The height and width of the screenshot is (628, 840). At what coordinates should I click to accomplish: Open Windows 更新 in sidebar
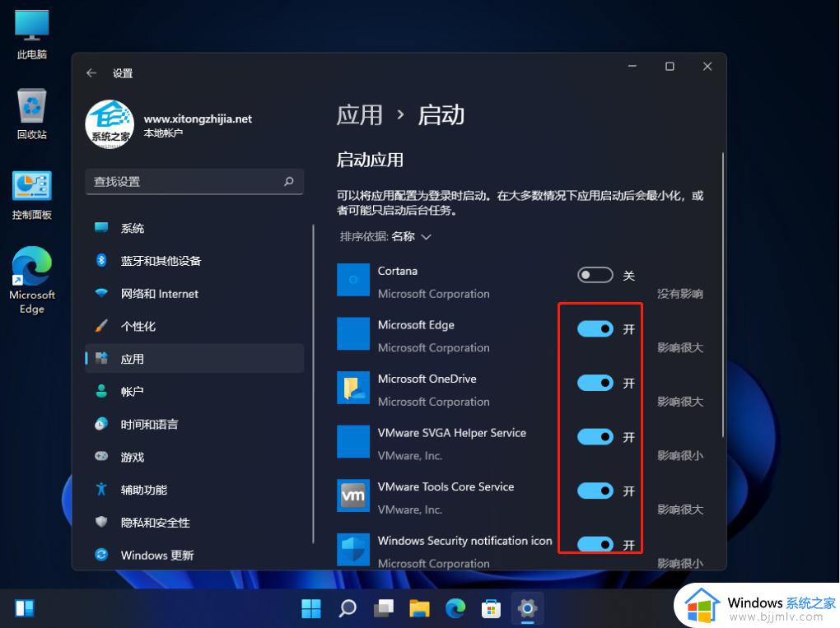coord(194,555)
